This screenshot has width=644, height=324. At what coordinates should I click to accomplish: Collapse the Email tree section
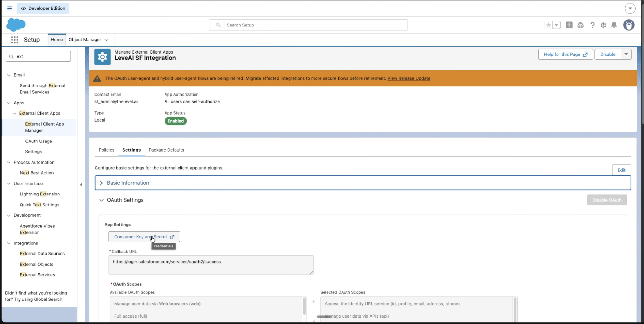pos(9,75)
